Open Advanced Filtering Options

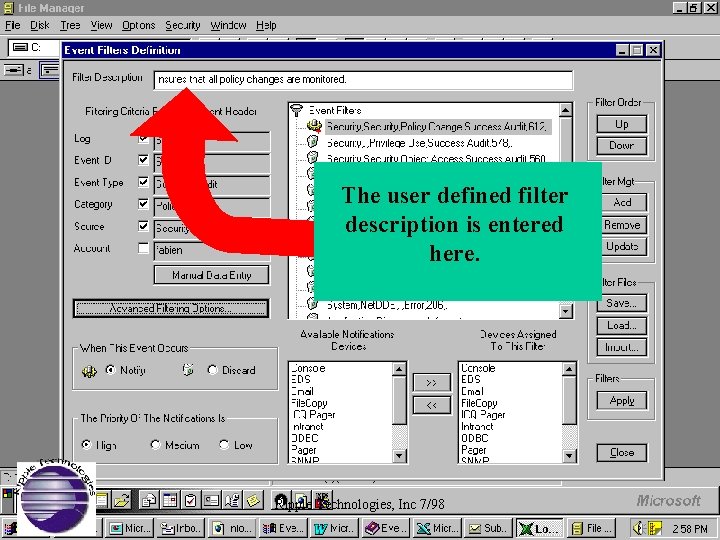coord(171,309)
